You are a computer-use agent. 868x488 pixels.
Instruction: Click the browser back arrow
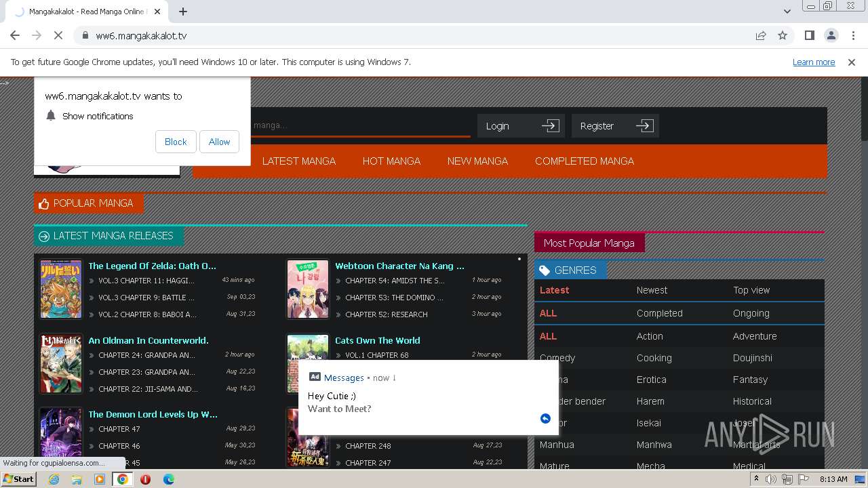(x=15, y=35)
